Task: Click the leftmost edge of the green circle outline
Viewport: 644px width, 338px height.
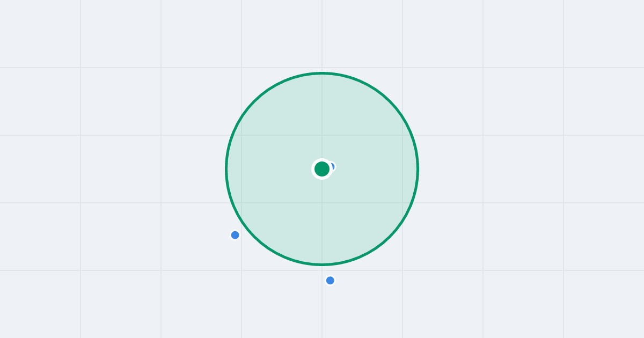Action: click(226, 169)
